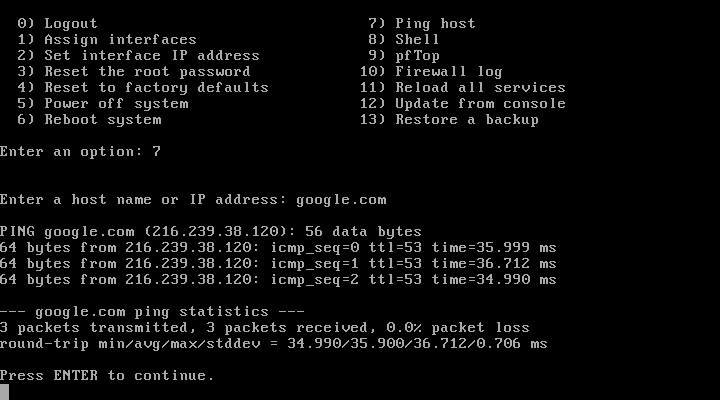Screen dimensions: 720x400
Task: Click the 'Enter an option' prompt line
Action: coord(80,151)
